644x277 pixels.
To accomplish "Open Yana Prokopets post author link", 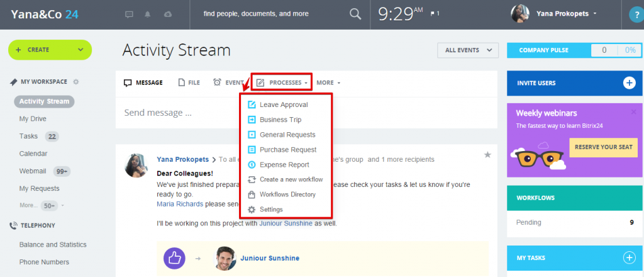I will [183, 159].
